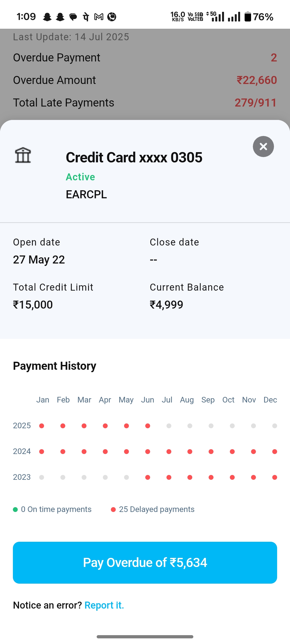Select June 2023 payment dot
This screenshot has width=290, height=644.
pos(148,477)
